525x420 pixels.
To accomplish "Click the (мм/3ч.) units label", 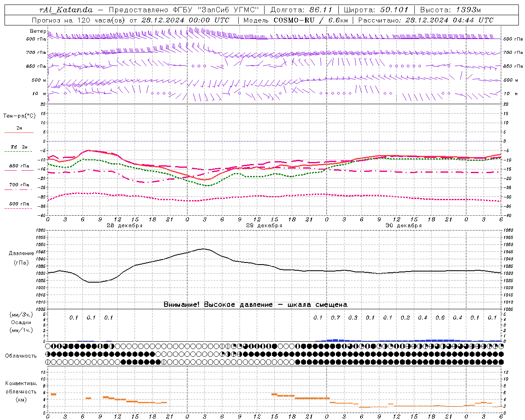I will click(x=21, y=315).
